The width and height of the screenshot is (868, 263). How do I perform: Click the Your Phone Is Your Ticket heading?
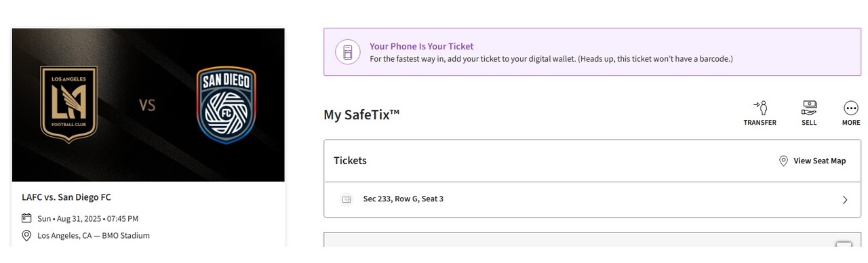point(422,46)
